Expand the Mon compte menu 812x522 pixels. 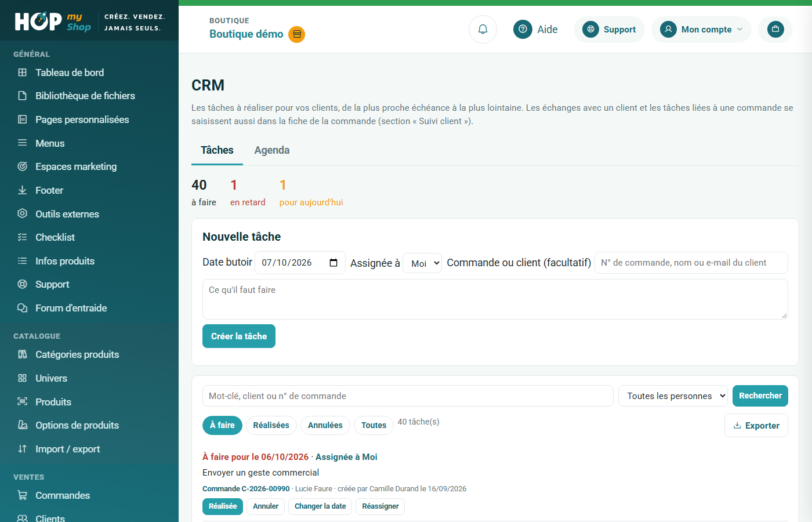pyautogui.click(x=701, y=30)
